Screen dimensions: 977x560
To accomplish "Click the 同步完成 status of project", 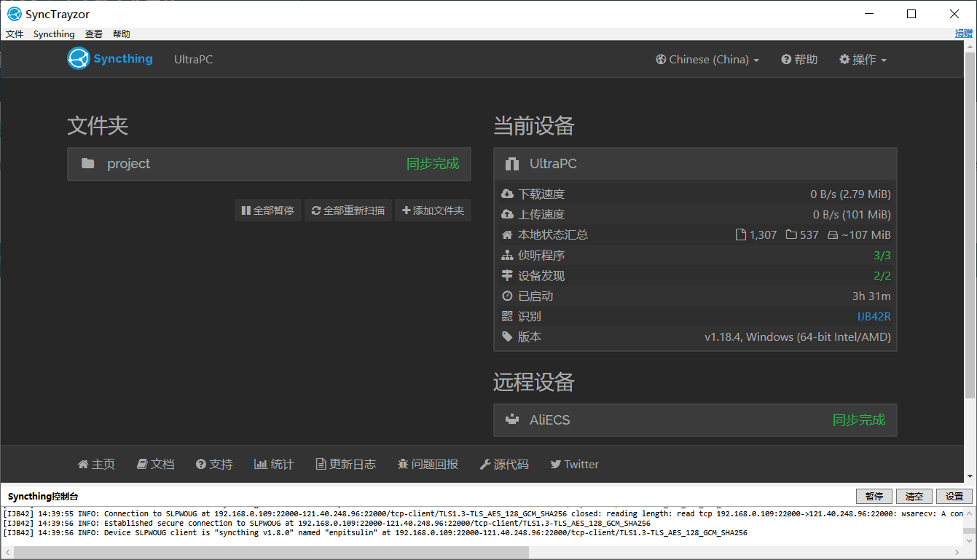I will click(433, 164).
